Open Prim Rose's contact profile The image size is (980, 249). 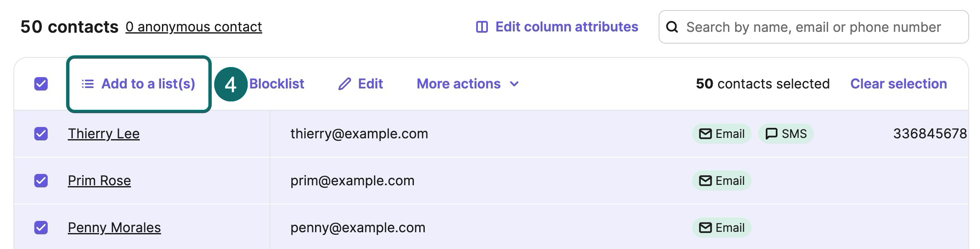click(x=100, y=181)
